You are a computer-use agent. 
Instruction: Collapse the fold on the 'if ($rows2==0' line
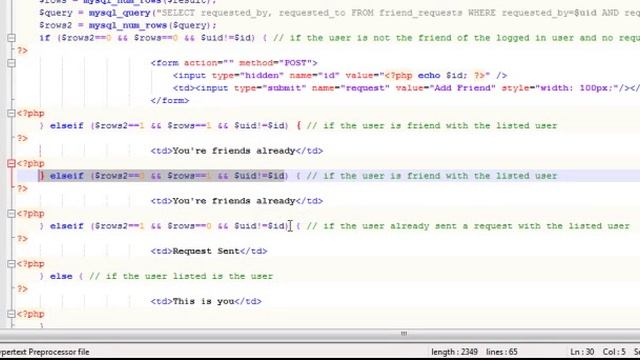pos(11,38)
